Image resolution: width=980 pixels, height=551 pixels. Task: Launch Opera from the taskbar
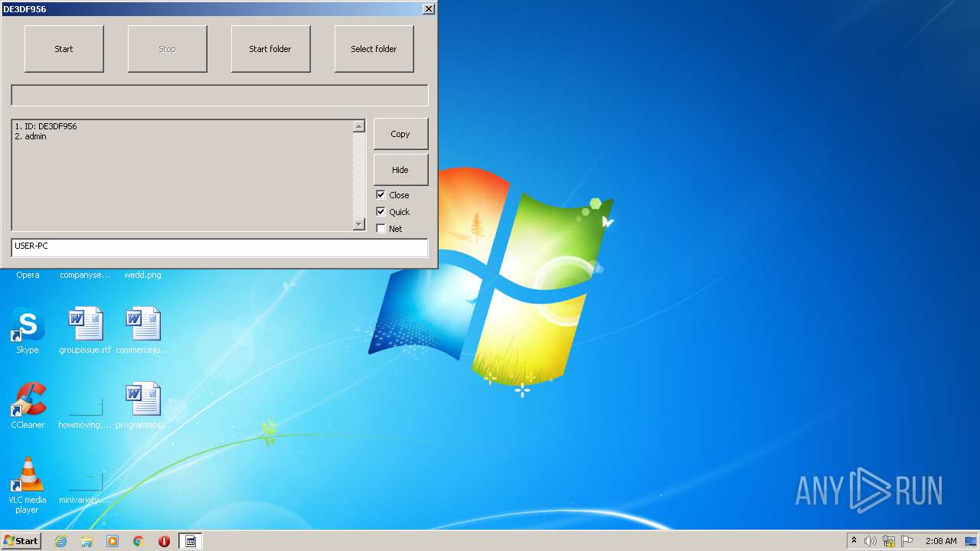[164, 541]
